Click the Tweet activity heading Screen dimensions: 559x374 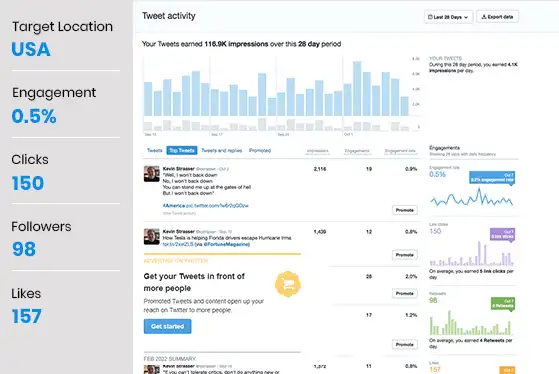(169, 16)
